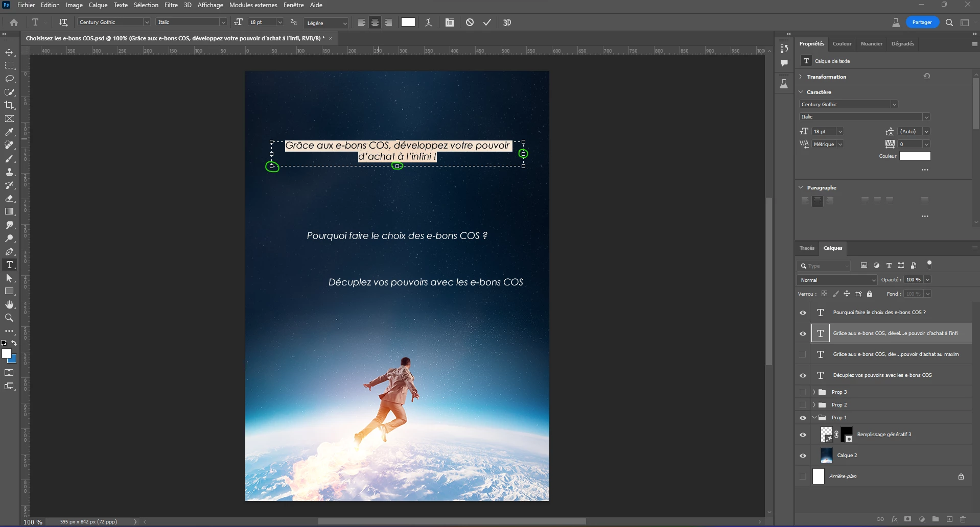Create warped text
The height and width of the screenshot is (527, 980).
(429, 22)
